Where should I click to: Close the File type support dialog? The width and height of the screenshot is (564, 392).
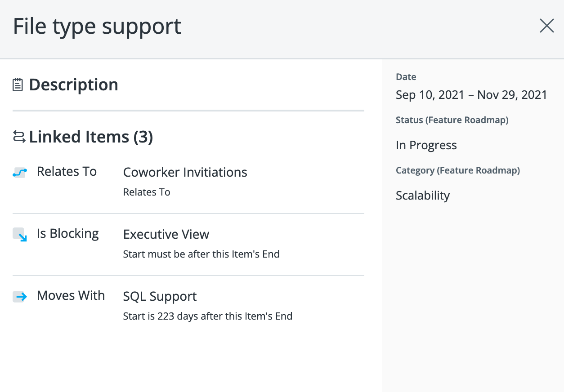click(x=546, y=26)
